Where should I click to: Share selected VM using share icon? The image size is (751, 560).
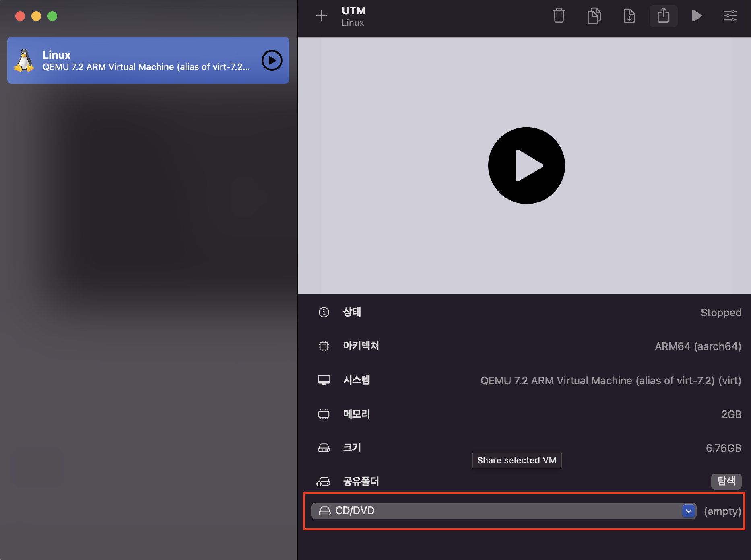coord(663,16)
